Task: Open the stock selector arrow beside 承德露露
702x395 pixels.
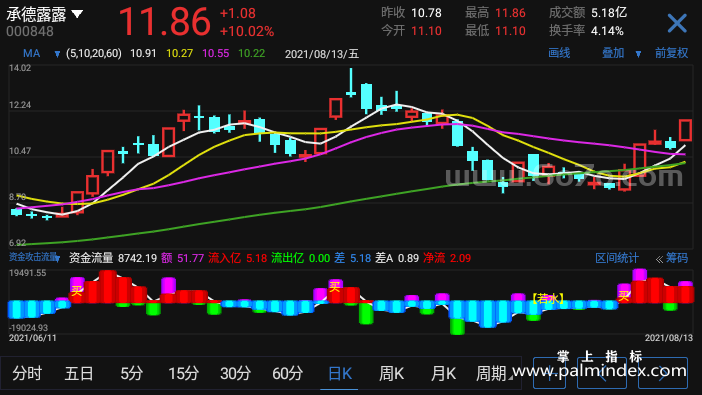Action: (x=77, y=14)
